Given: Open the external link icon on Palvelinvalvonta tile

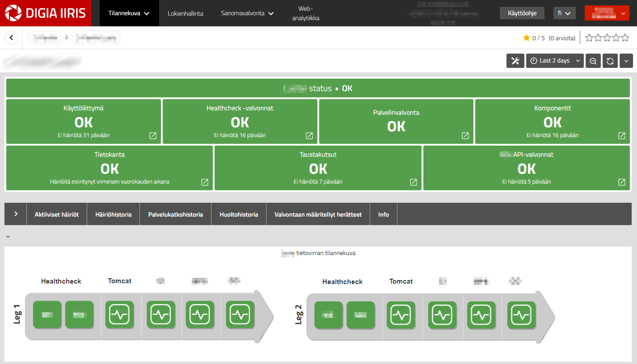Looking at the screenshot, I should [x=465, y=135].
